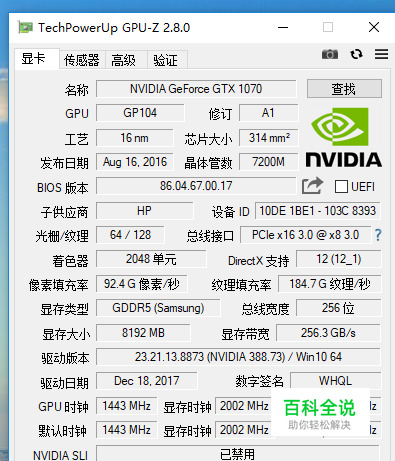The height and width of the screenshot is (461, 395).
Task: Click the 晶体管数 label
Action: (208, 163)
